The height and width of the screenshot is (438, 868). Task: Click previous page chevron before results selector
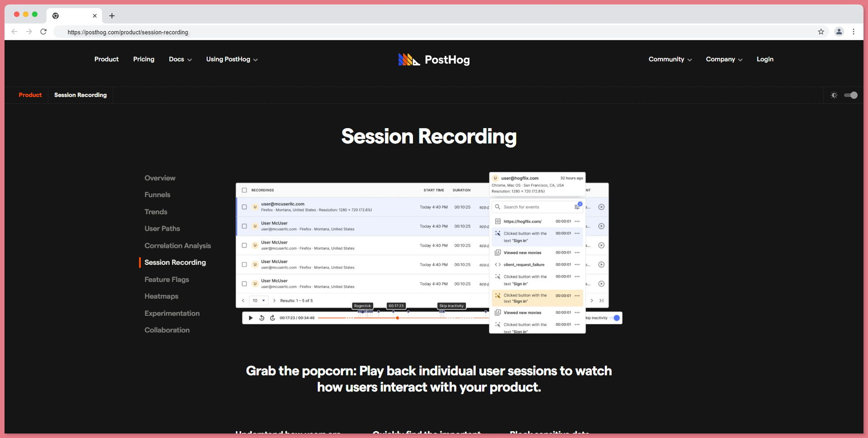point(243,300)
